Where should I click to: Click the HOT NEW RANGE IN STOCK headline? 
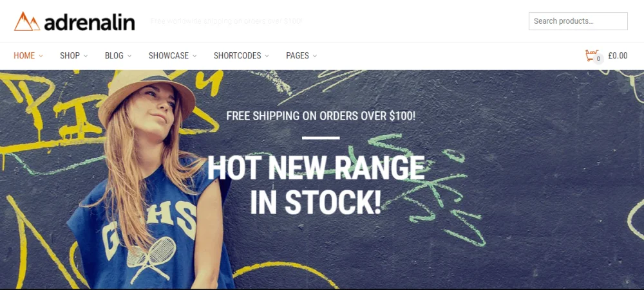(316, 186)
